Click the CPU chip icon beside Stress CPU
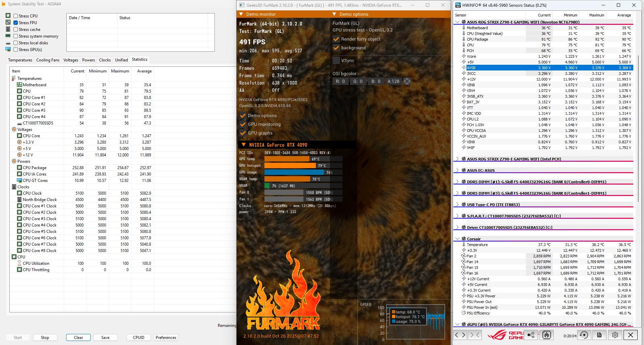The image size is (644, 345). point(8,16)
